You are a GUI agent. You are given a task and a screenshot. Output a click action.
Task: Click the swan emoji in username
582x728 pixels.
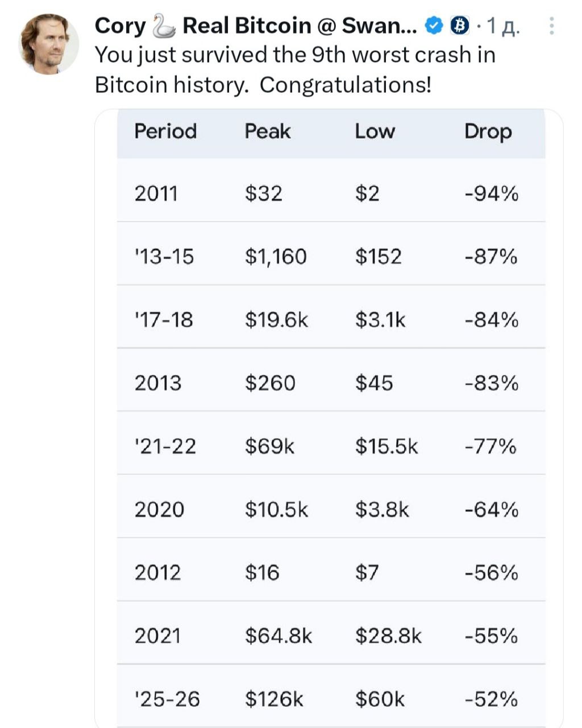(x=164, y=26)
